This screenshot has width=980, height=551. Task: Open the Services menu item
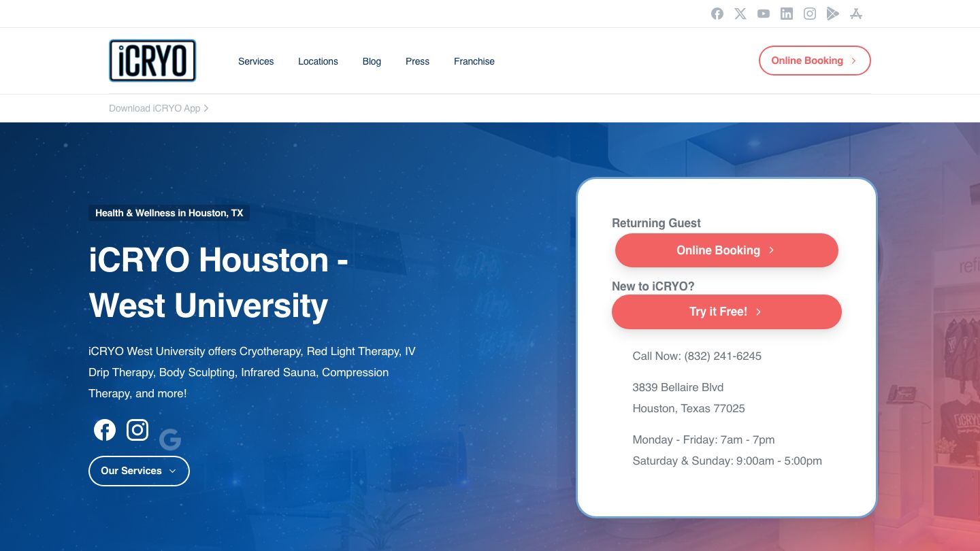click(256, 61)
